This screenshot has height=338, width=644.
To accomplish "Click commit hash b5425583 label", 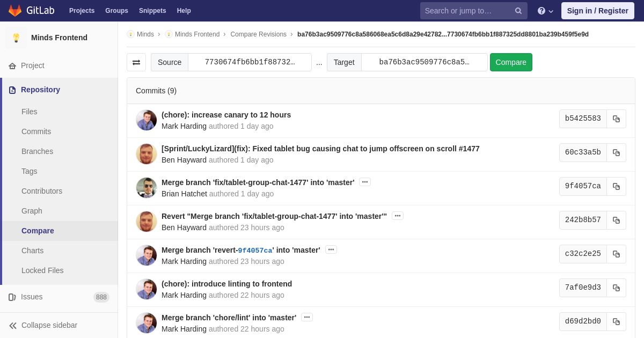I will (583, 119).
